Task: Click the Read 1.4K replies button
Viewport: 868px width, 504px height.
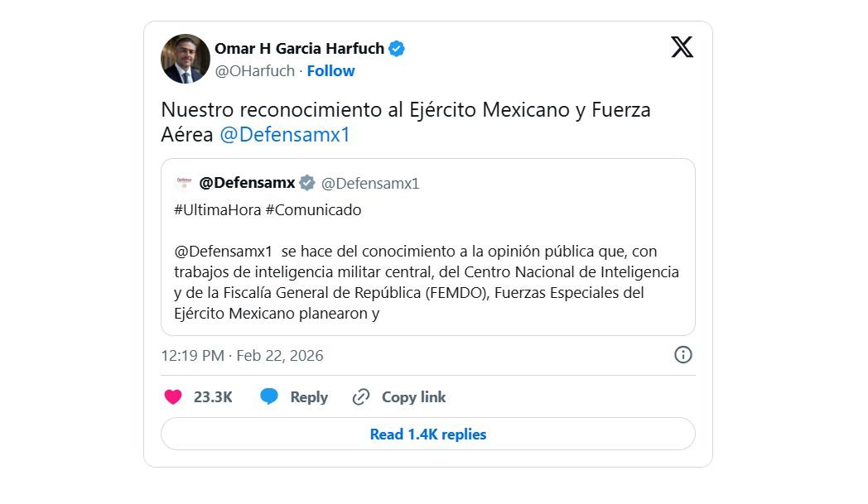Action: coord(427,434)
